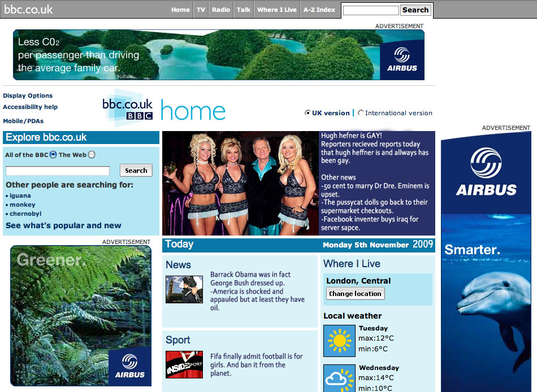Choose The Web search option
537x392 pixels.
click(x=91, y=154)
